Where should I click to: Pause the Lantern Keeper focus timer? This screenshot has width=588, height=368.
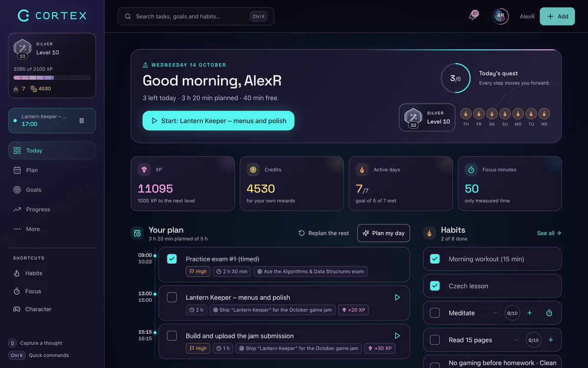82,121
